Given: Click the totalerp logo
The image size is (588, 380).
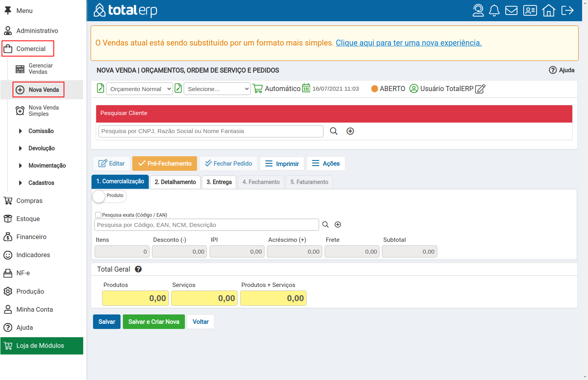Looking at the screenshot, I should tap(125, 10).
